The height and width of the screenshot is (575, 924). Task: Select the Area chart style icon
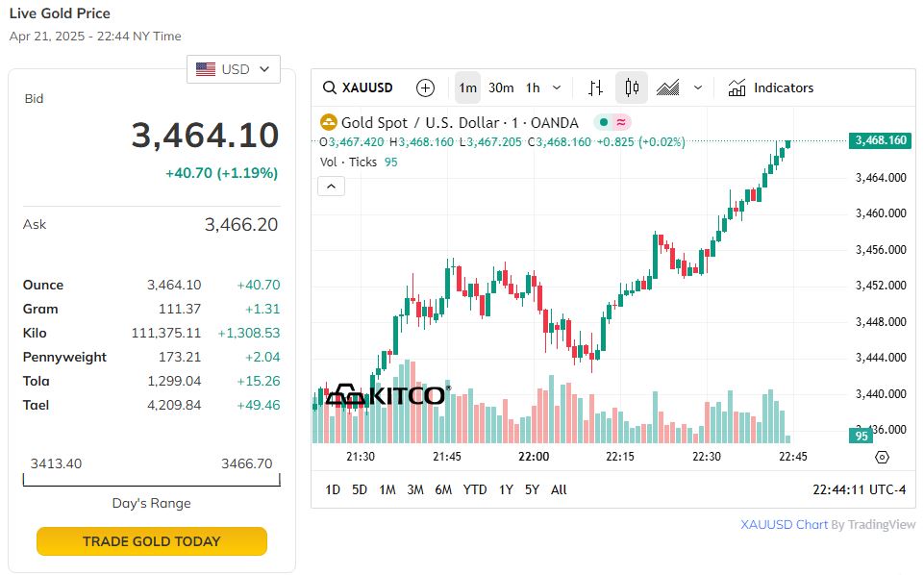coord(668,87)
